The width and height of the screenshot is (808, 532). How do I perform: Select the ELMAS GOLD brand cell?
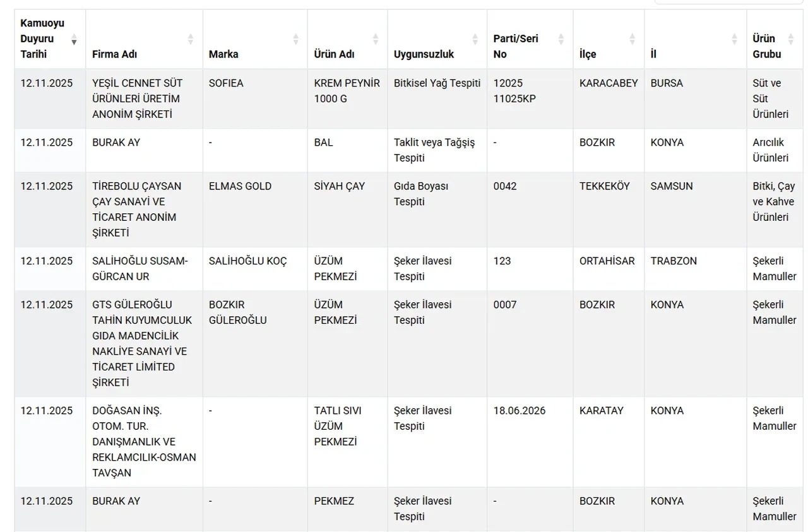pos(240,186)
